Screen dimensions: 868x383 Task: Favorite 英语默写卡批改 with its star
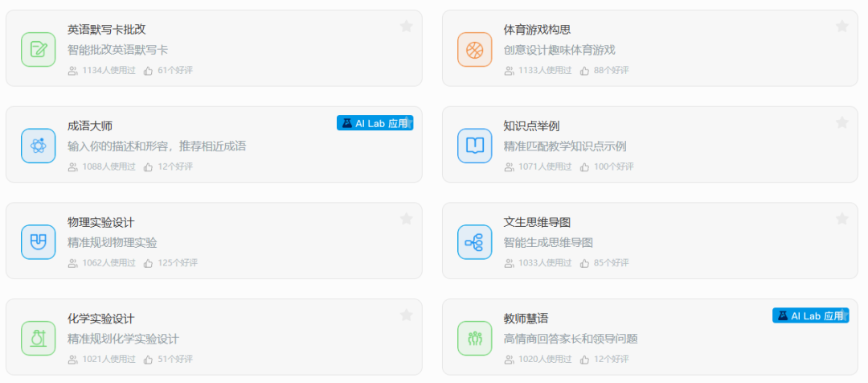click(x=407, y=26)
